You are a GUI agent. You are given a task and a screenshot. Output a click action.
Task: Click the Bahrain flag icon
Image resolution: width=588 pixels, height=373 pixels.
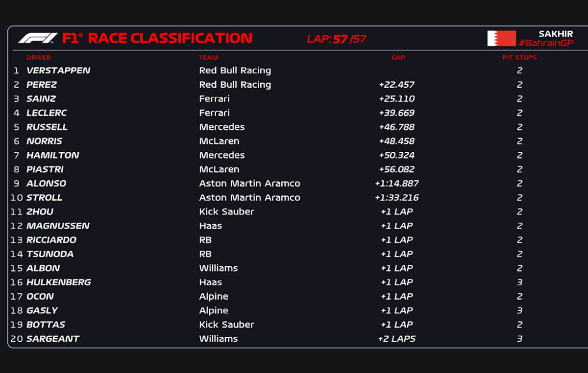click(501, 38)
